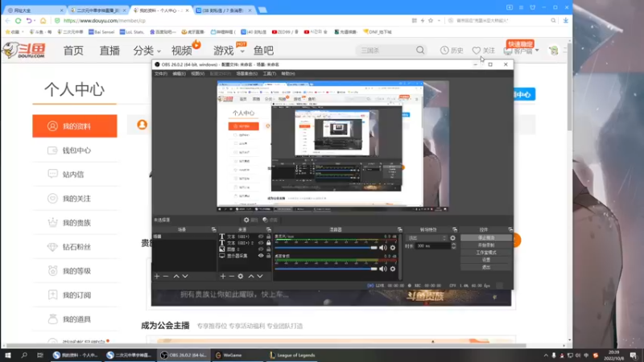
Task: Adjust the desktop audio volume slider
Action: 326,269
